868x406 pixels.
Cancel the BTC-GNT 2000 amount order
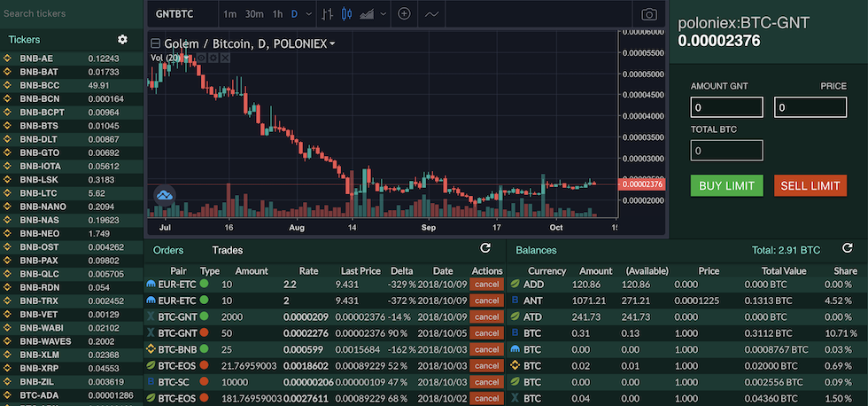(486, 316)
